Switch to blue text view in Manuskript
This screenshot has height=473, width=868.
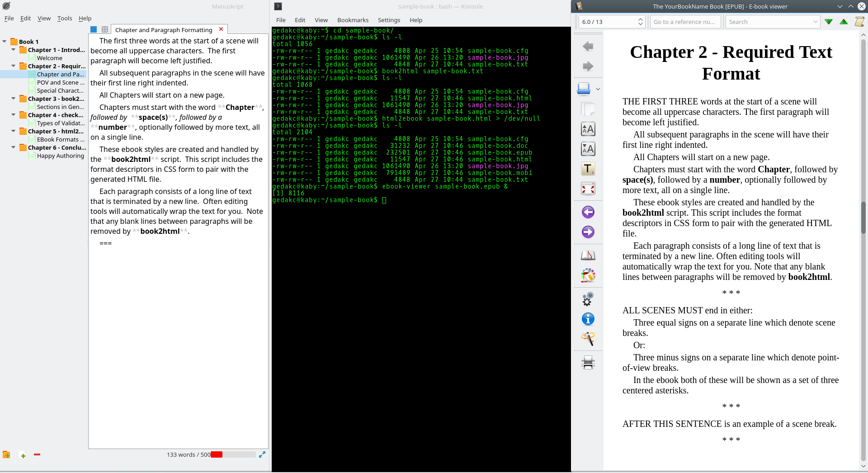click(94, 29)
